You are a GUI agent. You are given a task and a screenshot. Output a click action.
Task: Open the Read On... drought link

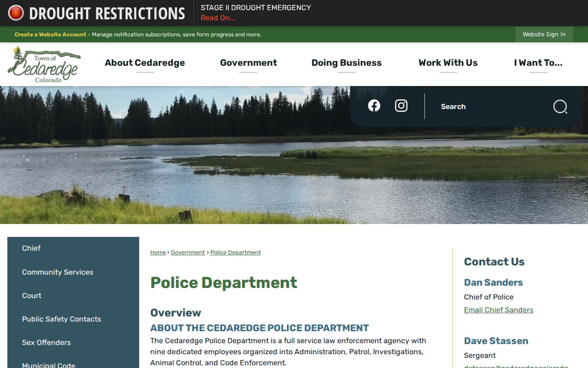pyautogui.click(x=218, y=18)
